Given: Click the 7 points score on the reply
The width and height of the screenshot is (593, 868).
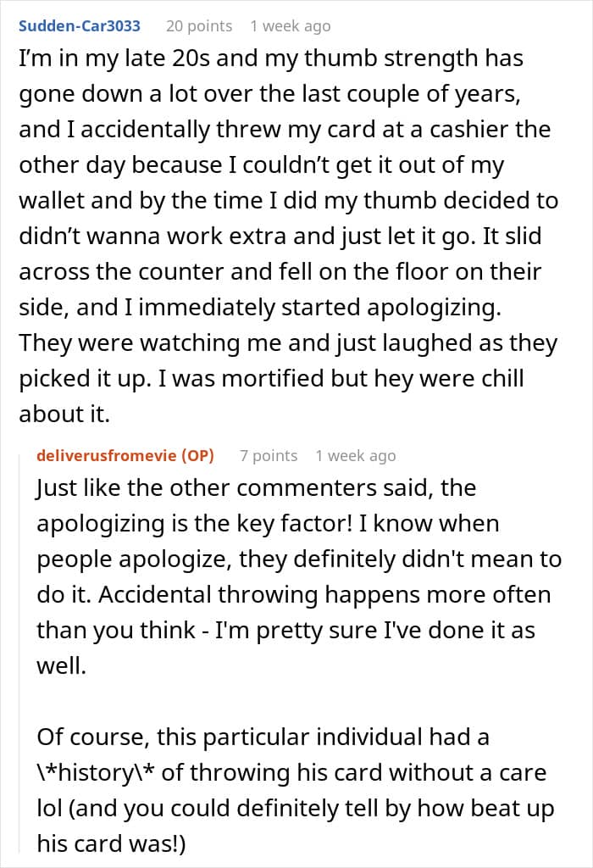Looking at the screenshot, I should click(x=269, y=455).
